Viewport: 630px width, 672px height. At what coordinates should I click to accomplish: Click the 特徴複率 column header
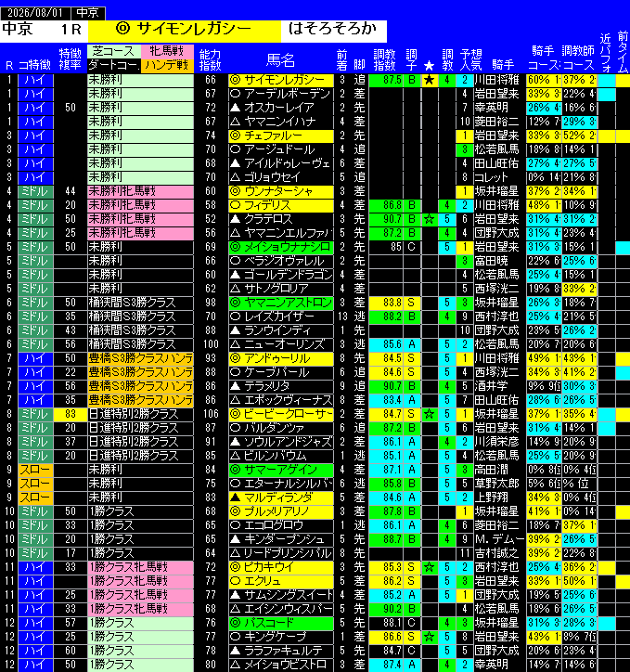[71, 59]
